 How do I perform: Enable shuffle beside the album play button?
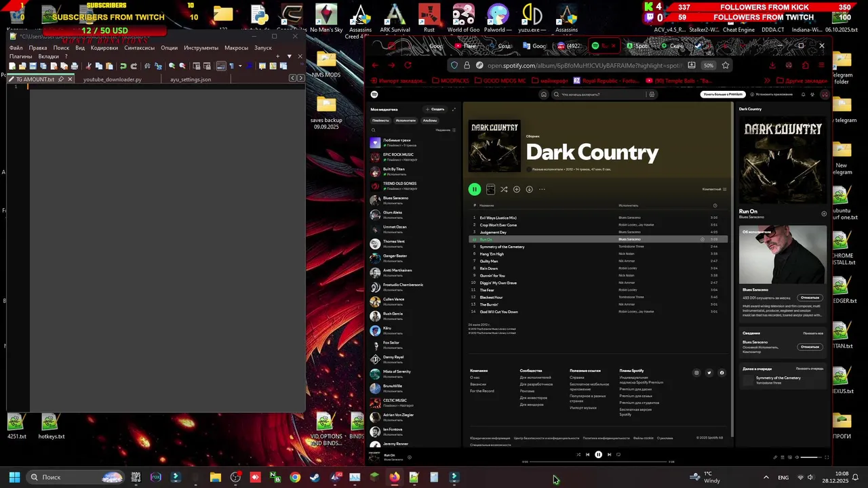pos(504,190)
